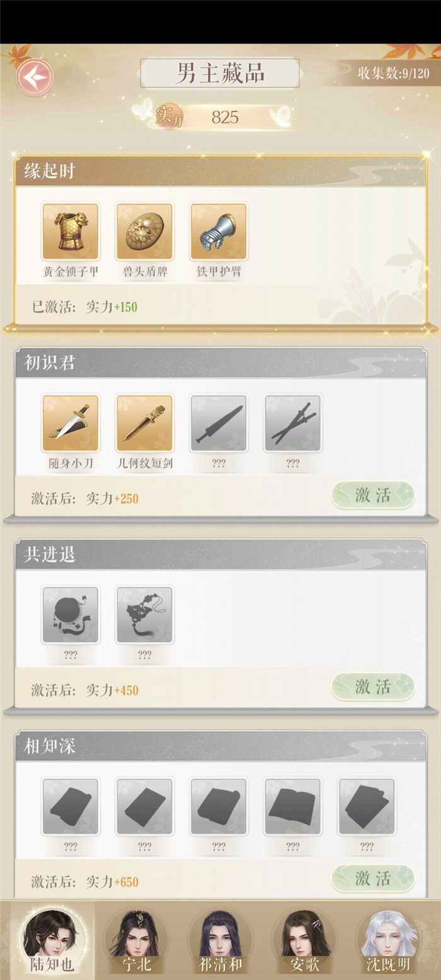The height and width of the screenshot is (980, 441).
Task: Activate the 相知深 collection set
Action: tap(373, 879)
